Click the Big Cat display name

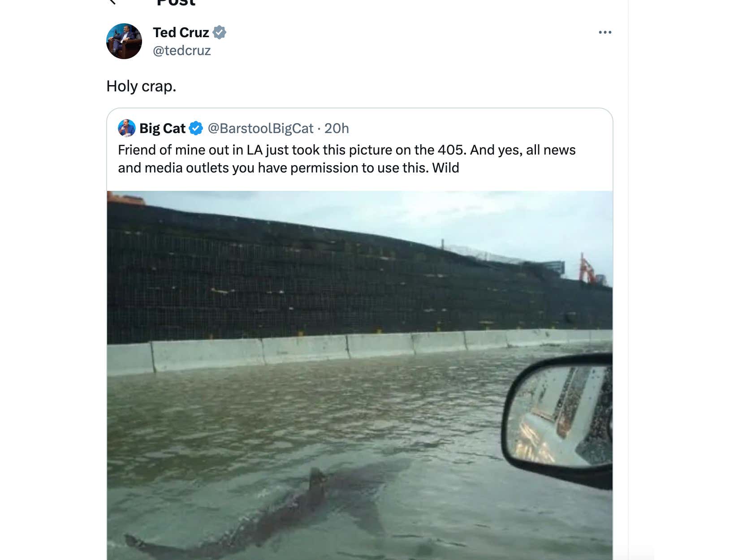[162, 128]
